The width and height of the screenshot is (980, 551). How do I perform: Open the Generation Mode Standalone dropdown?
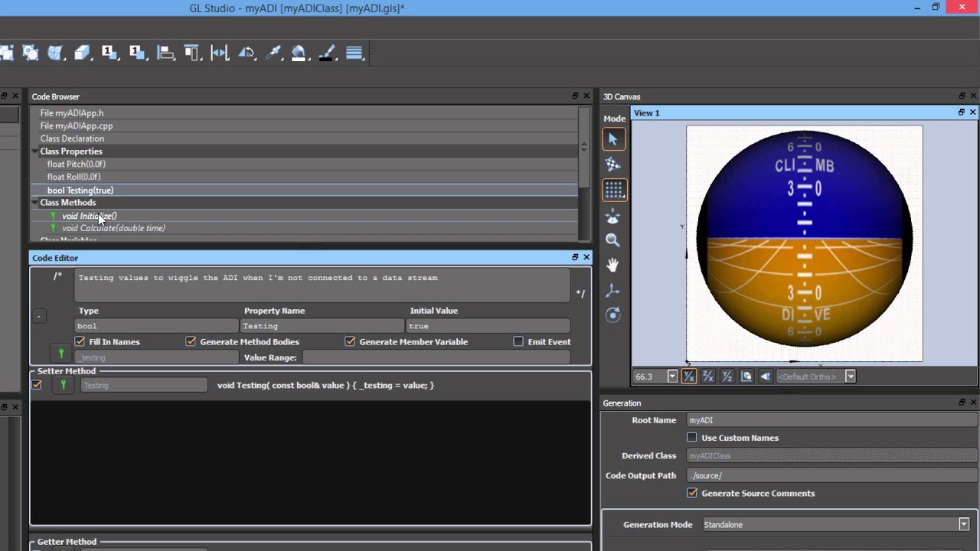click(964, 524)
